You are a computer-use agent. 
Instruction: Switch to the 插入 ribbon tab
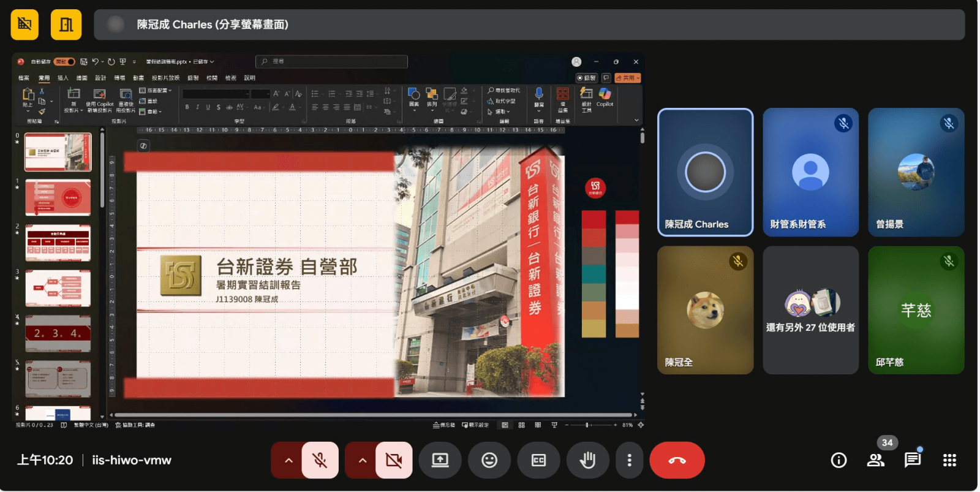click(63, 78)
